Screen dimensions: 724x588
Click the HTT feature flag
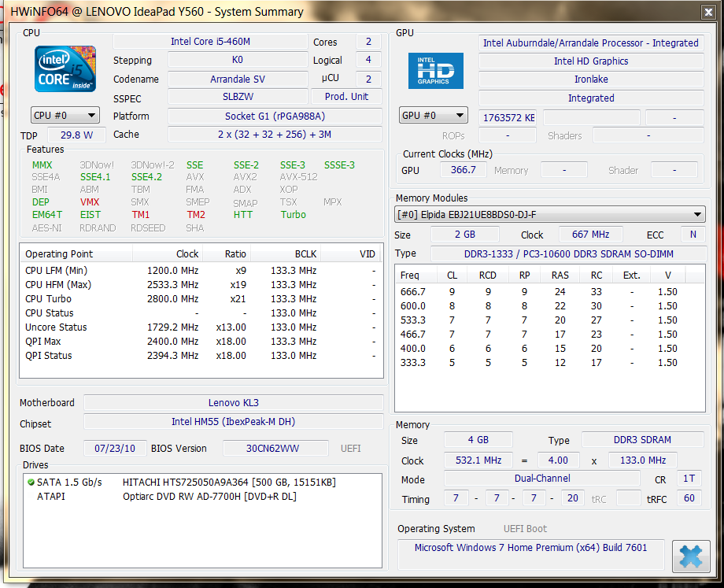point(243,215)
